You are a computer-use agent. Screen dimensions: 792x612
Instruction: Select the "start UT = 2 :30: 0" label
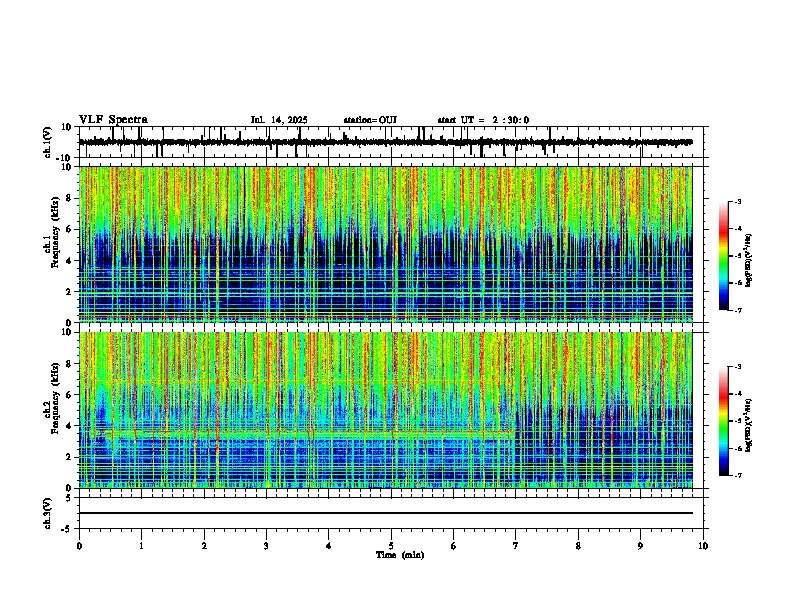(483, 120)
